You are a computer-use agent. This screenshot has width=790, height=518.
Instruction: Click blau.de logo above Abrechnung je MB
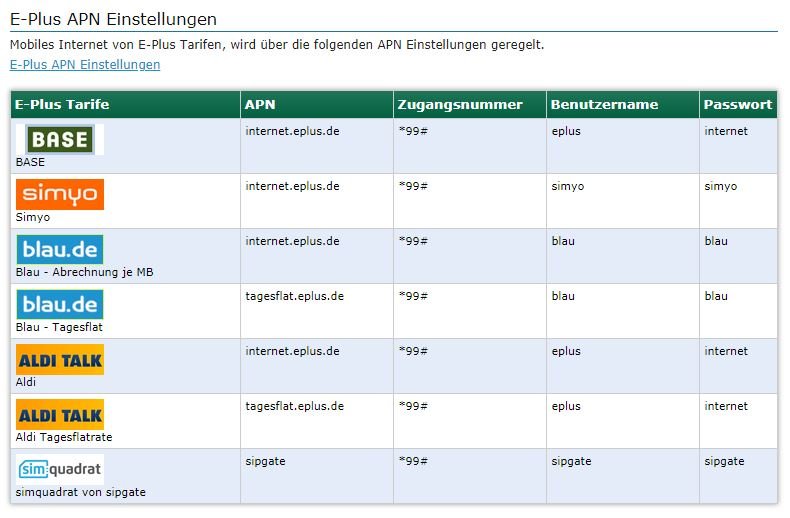60,249
